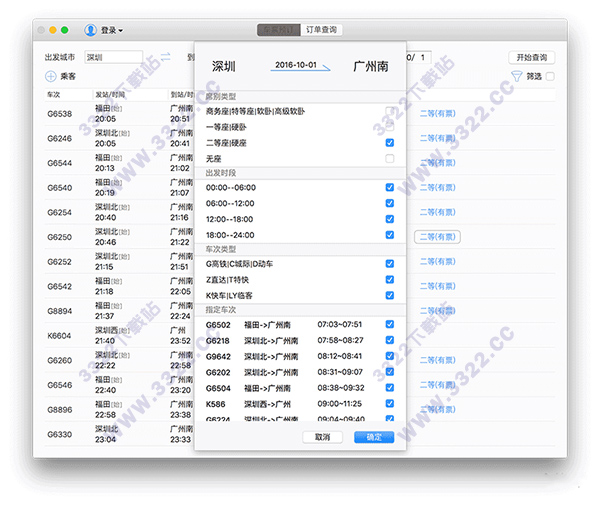
Task: Click the 取消 cancel button
Action: (x=322, y=437)
